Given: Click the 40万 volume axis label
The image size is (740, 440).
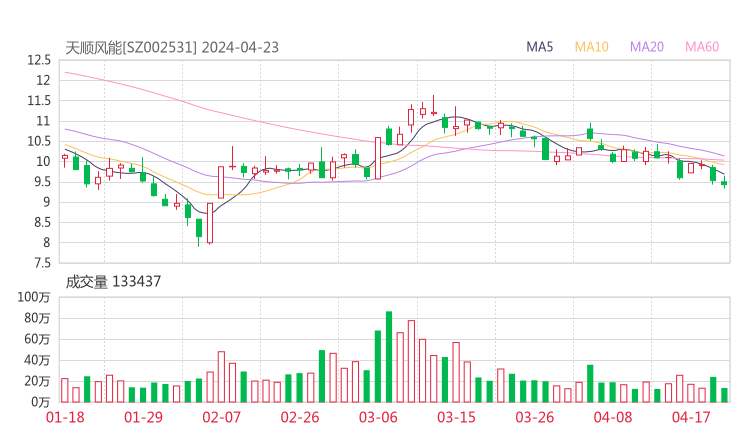Looking at the screenshot, I should pos(37,360).
